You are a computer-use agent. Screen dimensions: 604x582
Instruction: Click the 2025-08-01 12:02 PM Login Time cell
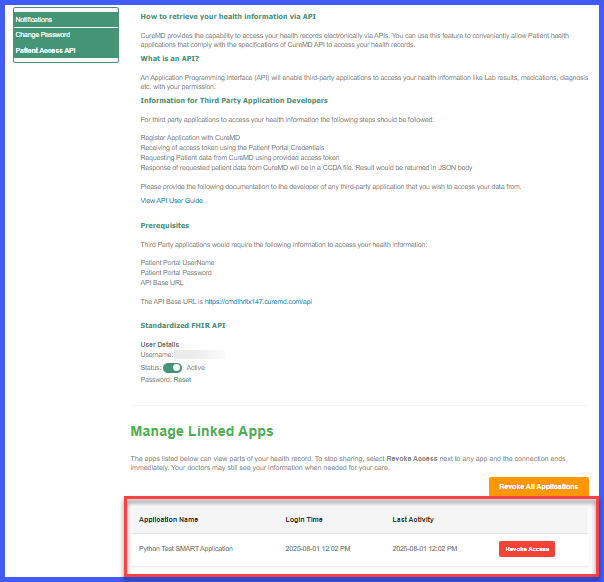tap(318, 548)
